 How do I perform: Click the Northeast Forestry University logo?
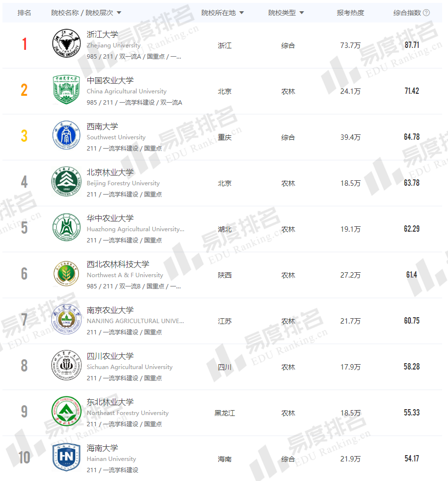click(x=66, y=412)
